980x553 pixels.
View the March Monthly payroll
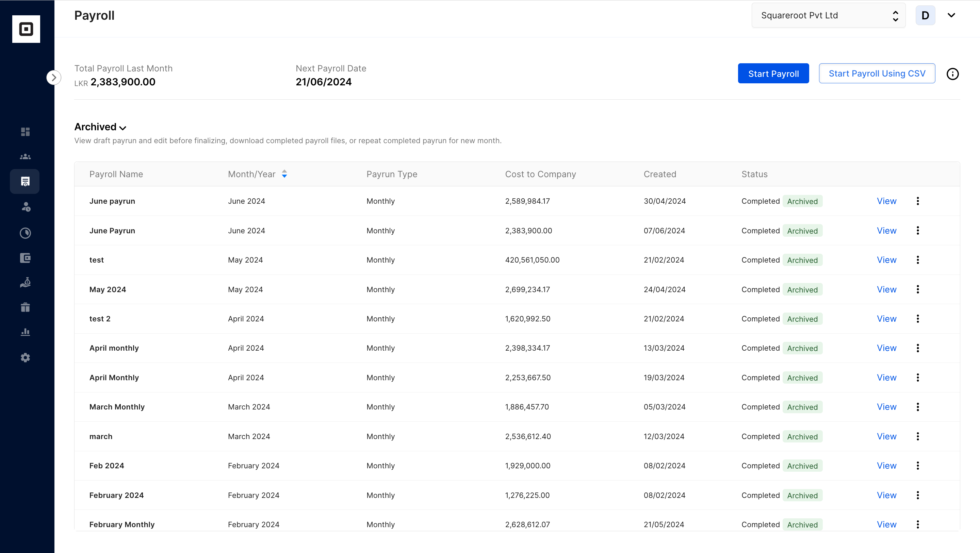(x=886, y=407)
